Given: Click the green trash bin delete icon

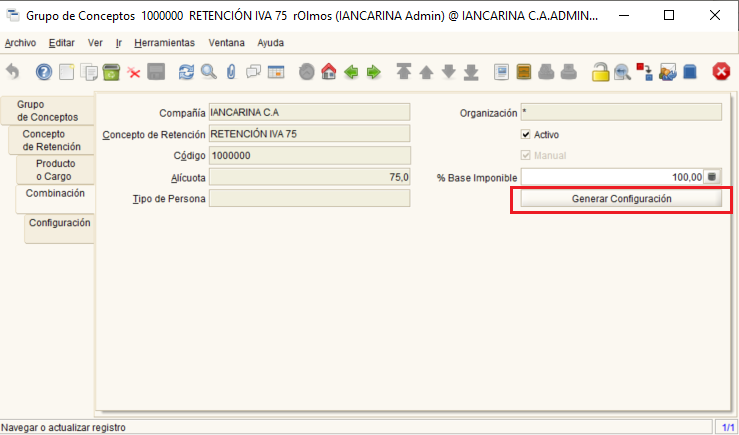Looking at the screenshot, I should 111,72.
